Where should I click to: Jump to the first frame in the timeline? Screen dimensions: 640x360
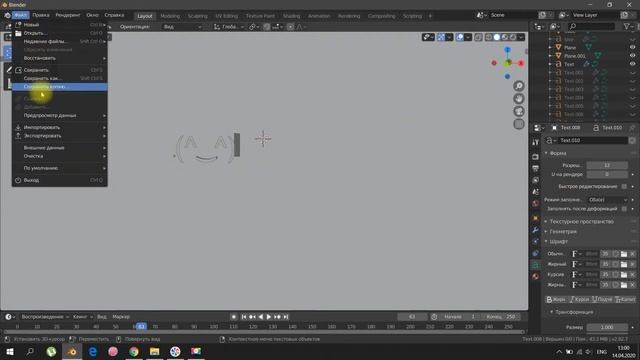244,317
